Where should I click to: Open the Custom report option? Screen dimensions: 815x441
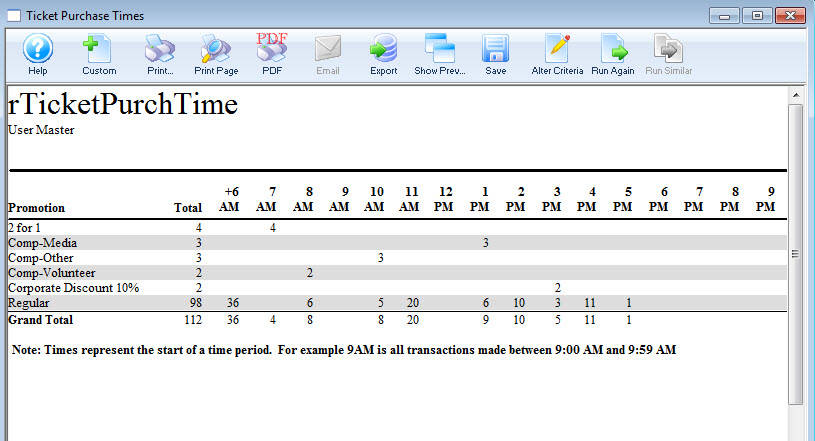pos(99,48)
